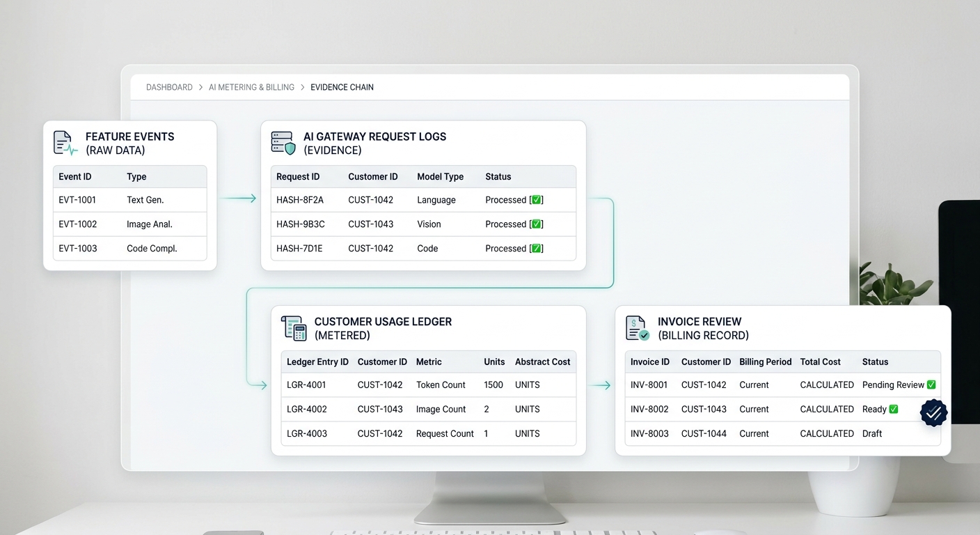
Task: Click the dark verified double-check badge
Action: point(933,413)
